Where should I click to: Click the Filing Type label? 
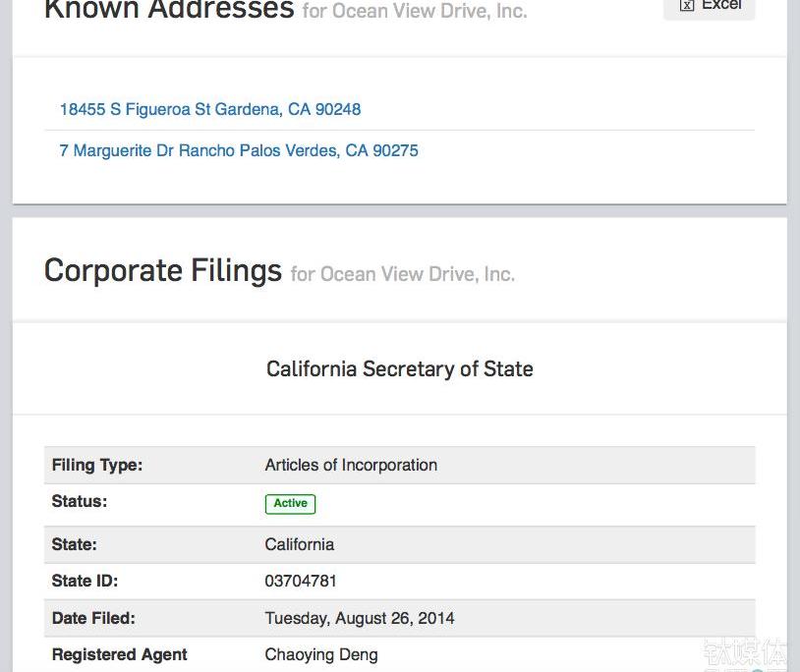pyautogui.click(x=97, y=465)
